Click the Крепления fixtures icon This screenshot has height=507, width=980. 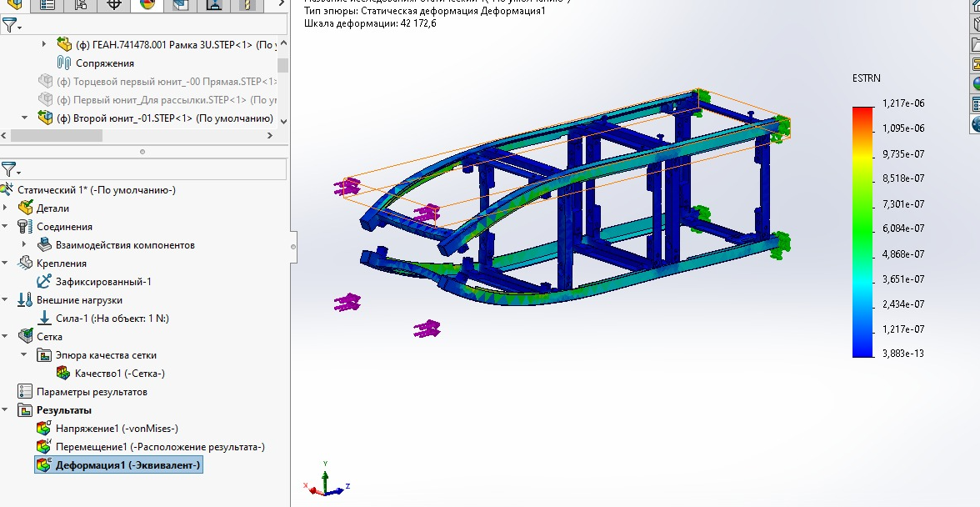[x=26, y=263]
